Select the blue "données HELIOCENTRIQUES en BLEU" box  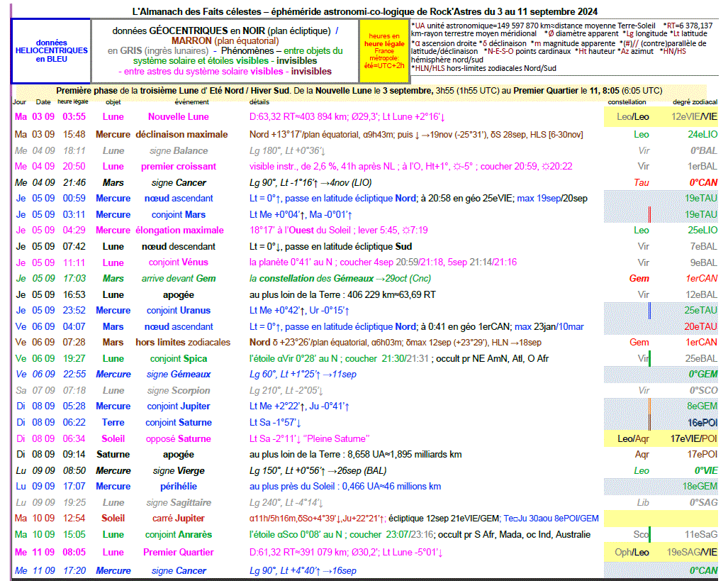tap(51, 51)
